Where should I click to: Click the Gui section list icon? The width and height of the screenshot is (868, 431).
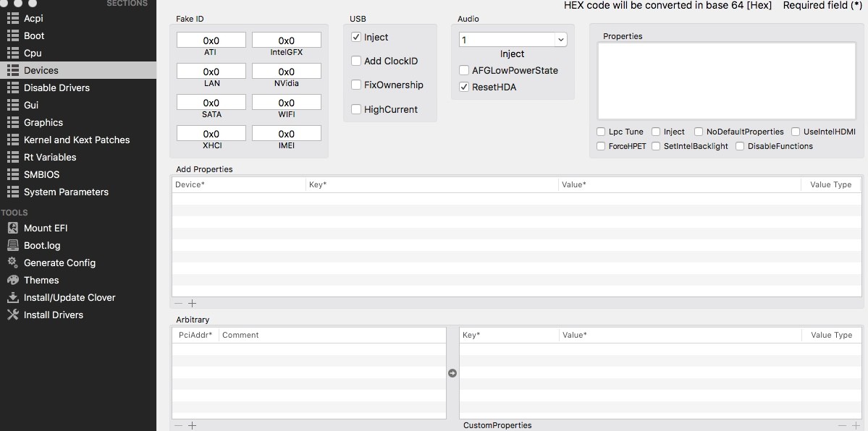click(x=13, y=105)
